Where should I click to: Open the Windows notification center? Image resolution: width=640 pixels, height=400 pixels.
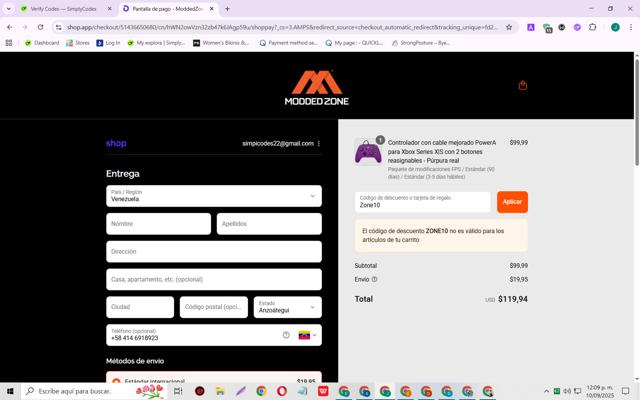point(625,391)
